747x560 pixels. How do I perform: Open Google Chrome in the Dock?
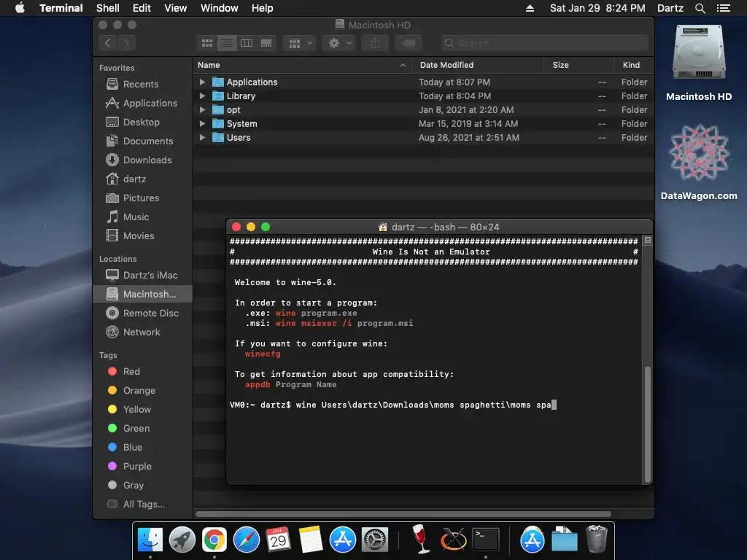(x=214, y=540)
